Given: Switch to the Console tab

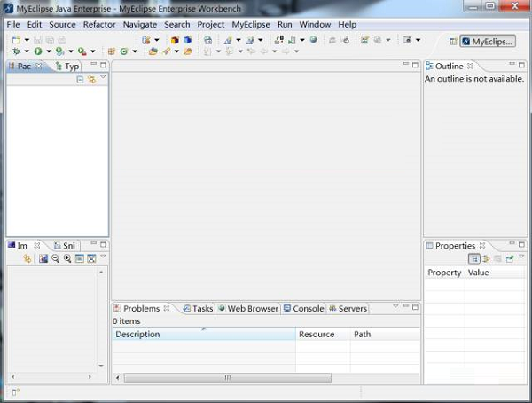Looking at the screenshot, I should click(x=303, y=309).
